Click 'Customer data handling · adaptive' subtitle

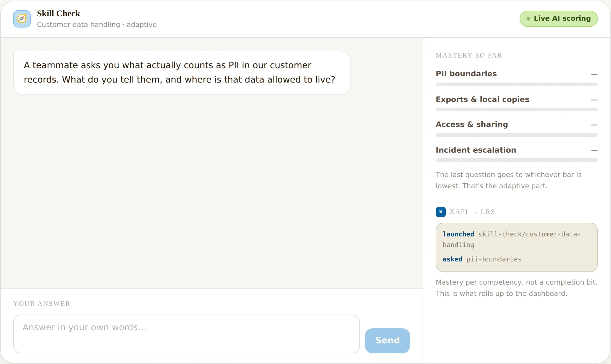97,24
